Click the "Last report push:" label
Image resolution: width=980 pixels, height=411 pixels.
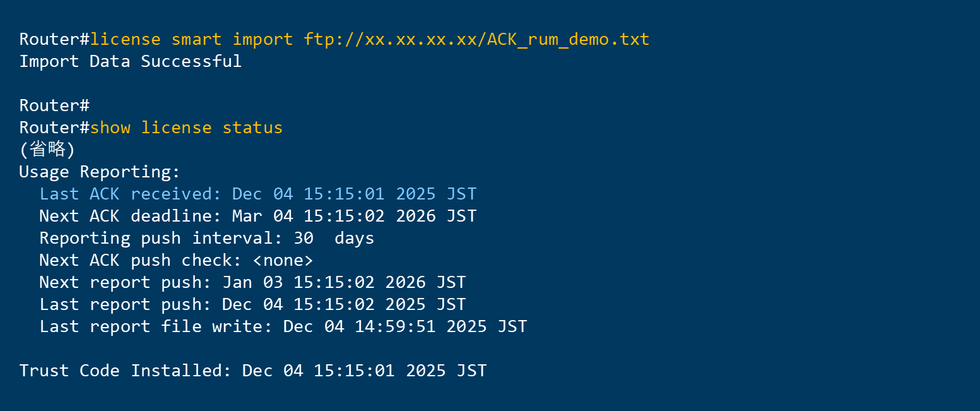(x=126, y=304)
